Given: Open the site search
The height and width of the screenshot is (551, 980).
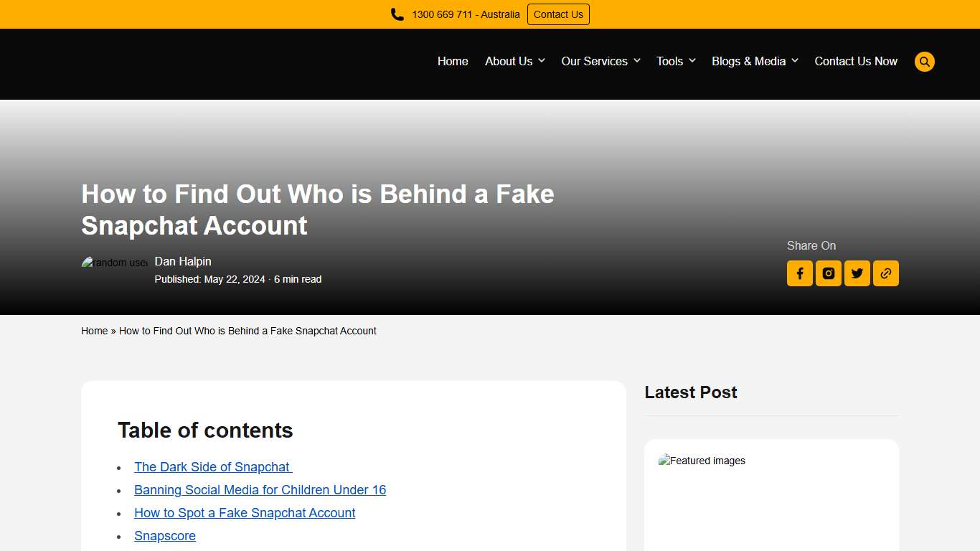Looking at the screenshot, I should coord(924,62).
